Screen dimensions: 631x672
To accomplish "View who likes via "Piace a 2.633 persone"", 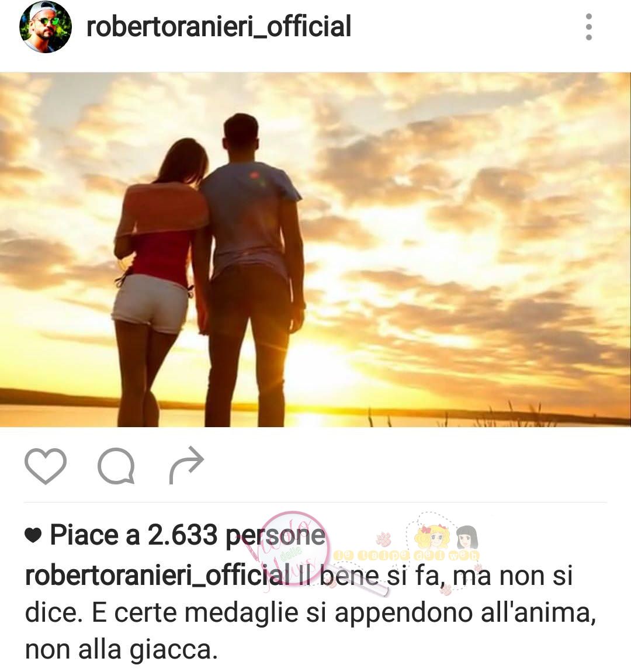I will 188,536.
